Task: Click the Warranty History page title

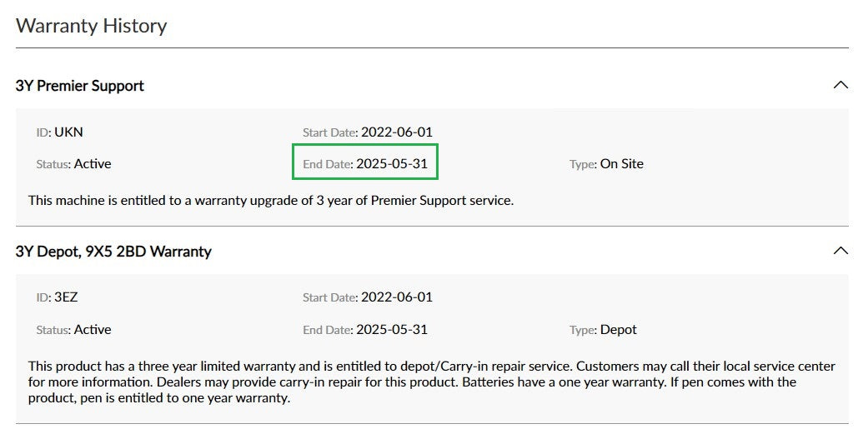Action: (x=92, y=26)
